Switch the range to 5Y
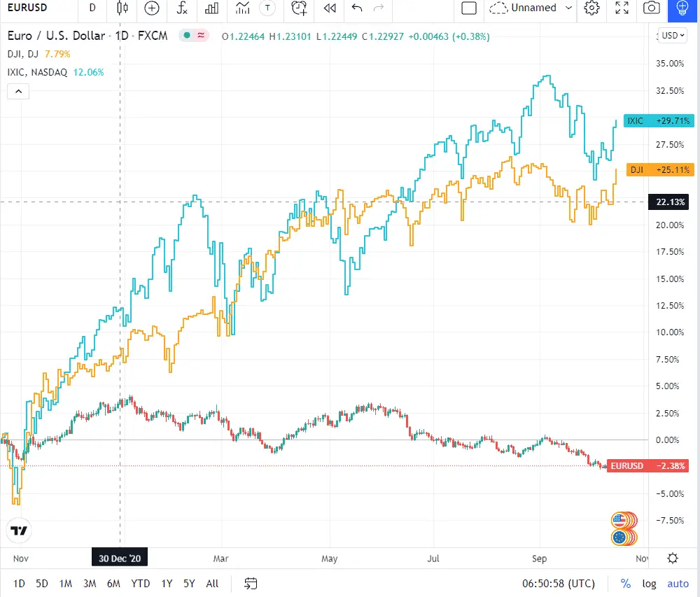The image size is (700, 597). pyautogui.click(x=189, y=583)
